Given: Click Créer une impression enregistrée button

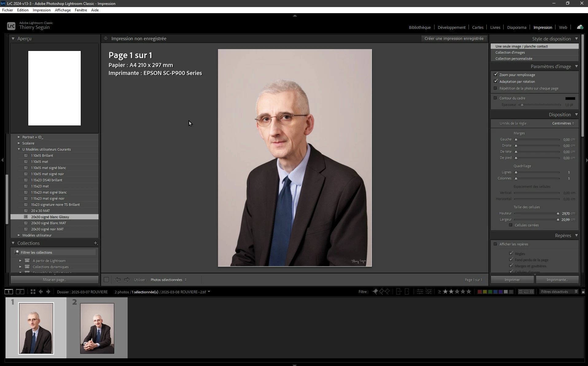Looking at the screenshot, I should tap(454, 39).
